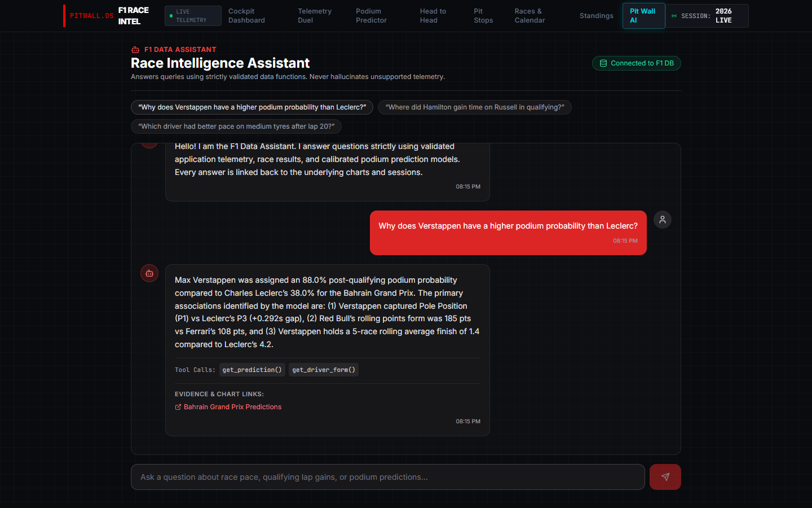Click the EVIDENCE & CHART LINKS label

point(219,394)
